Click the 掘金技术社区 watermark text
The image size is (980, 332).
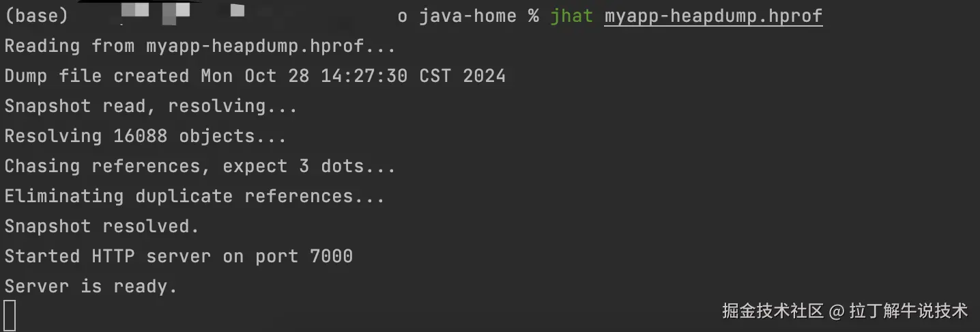[773, 312]
